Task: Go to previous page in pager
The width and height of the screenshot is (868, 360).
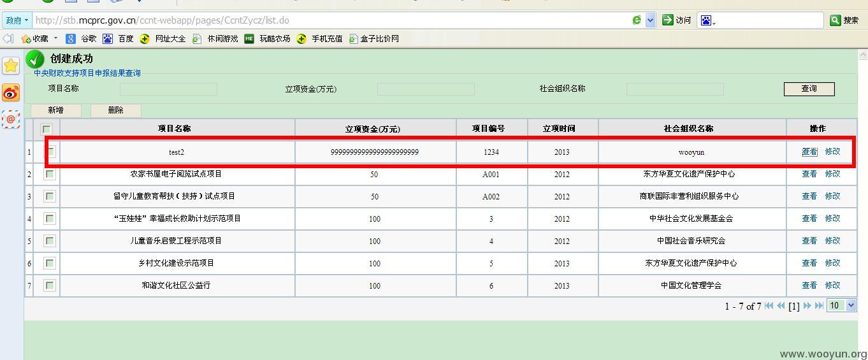Action: click(781, 306)
